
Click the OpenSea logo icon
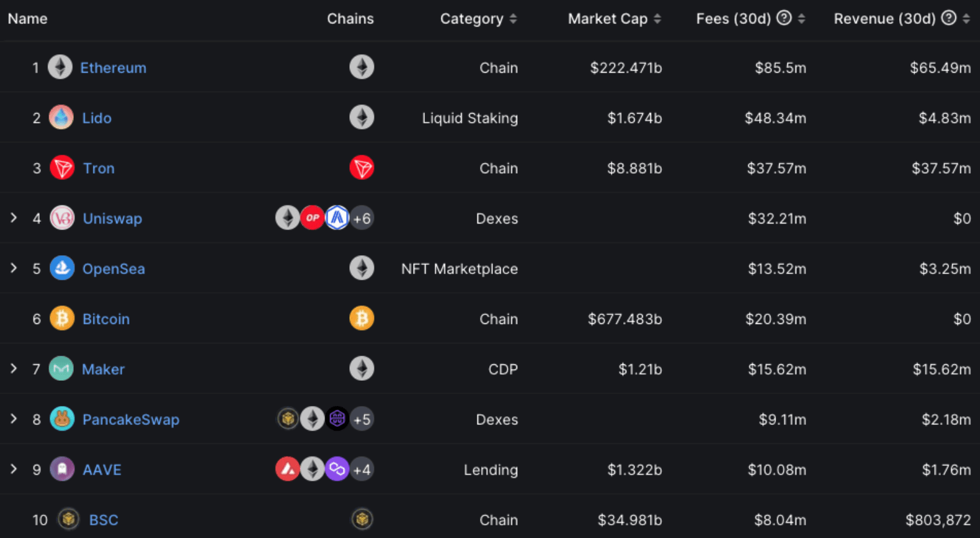[62, 268]
